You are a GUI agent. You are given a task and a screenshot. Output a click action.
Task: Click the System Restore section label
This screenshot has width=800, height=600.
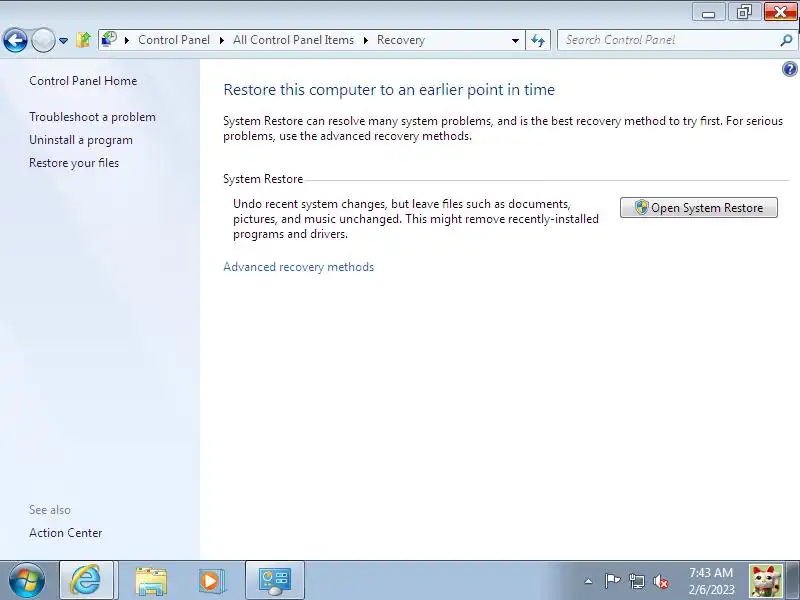[263, 179]
